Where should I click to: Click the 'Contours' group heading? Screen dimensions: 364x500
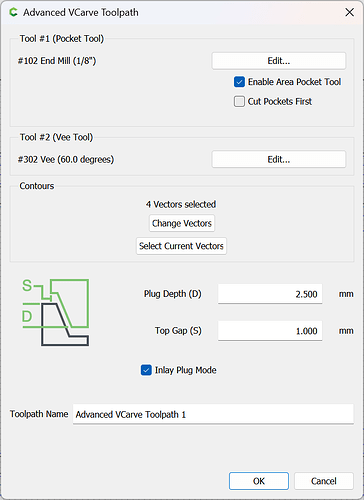37,186
